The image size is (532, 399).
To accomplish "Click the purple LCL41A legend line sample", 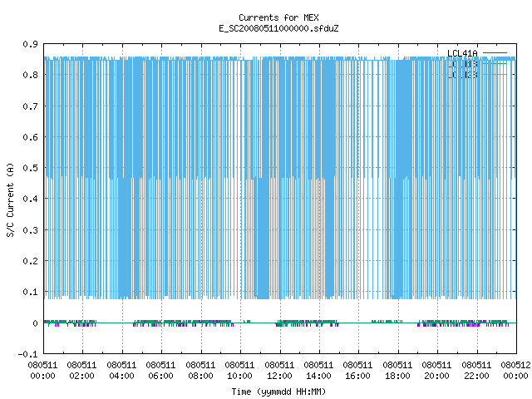I will tap(495, 53).
